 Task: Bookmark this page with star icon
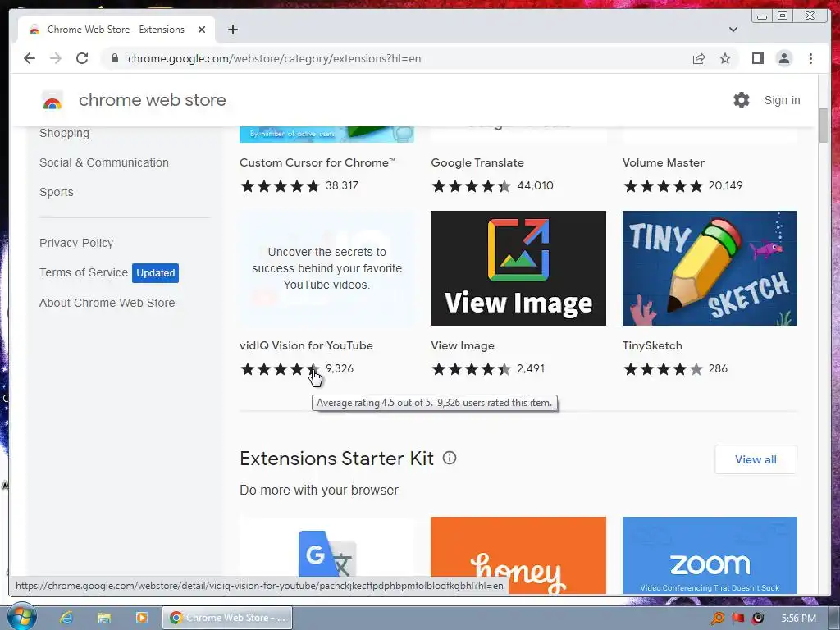tap(725, 58)
